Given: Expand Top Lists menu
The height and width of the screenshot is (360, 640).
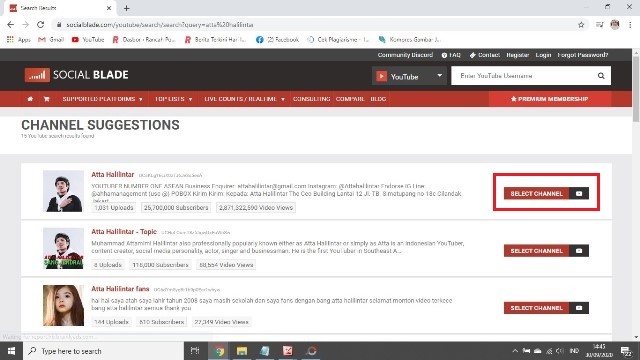Looking at the screenshot, I should (x=173, y=99).
